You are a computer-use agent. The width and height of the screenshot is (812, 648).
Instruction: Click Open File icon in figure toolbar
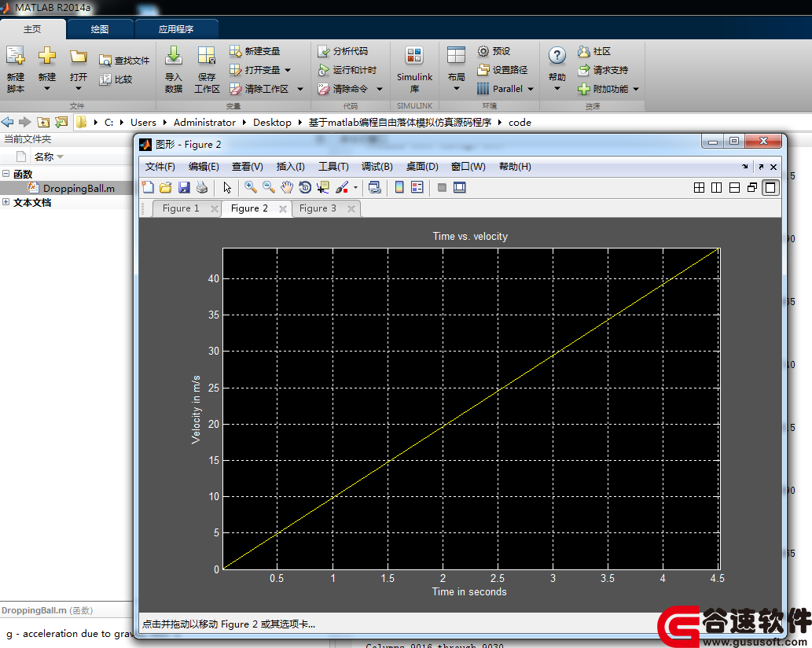click(166, 187)
